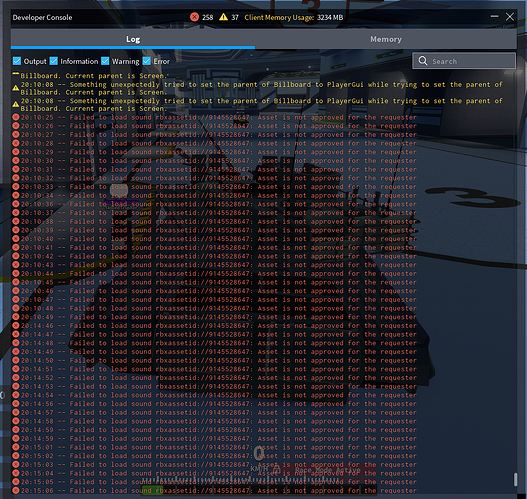
Task: Click error icon beside 20:10:28 entry
Action: point(15,143)
